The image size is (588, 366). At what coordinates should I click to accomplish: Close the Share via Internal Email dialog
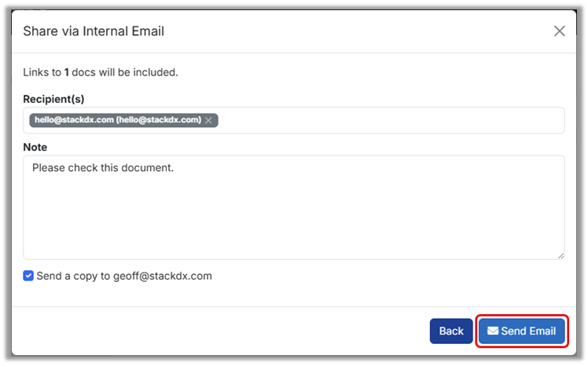point(560,31)
